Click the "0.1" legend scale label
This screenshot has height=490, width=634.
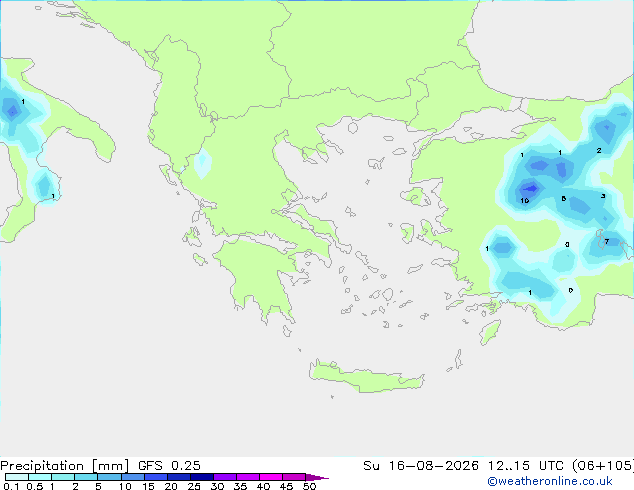pos(11,486)
